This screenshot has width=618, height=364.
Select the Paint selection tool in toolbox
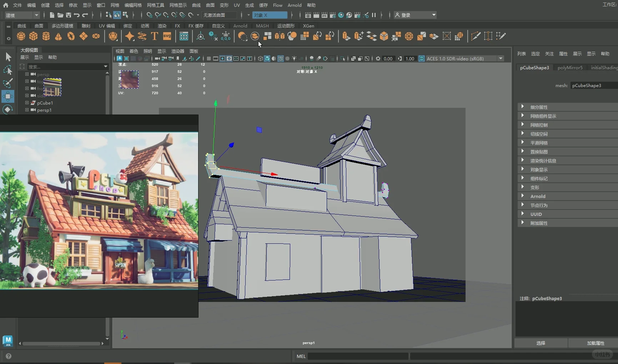click(8, 83)
